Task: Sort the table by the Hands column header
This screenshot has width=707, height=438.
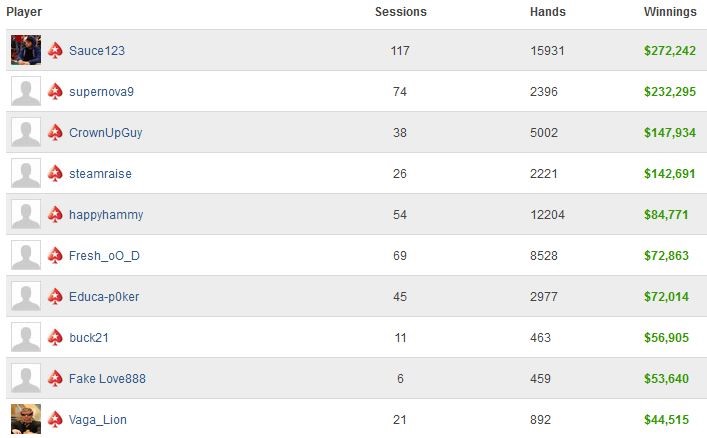Action: pos(547,12)
